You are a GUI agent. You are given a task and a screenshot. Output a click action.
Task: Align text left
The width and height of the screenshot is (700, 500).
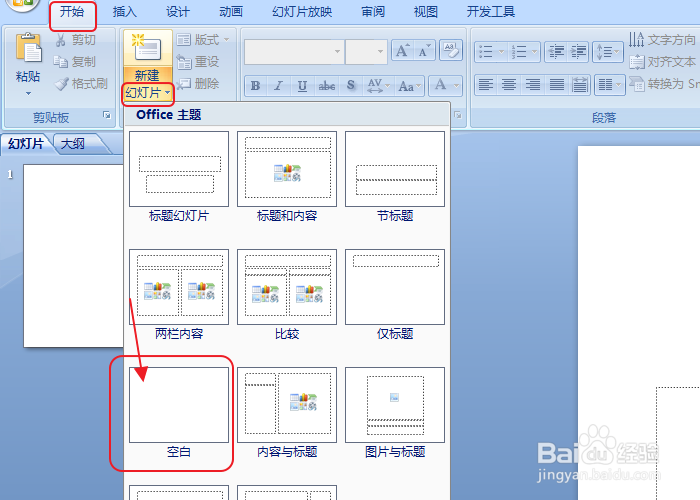pyautogui.click(x=486, y=84)
